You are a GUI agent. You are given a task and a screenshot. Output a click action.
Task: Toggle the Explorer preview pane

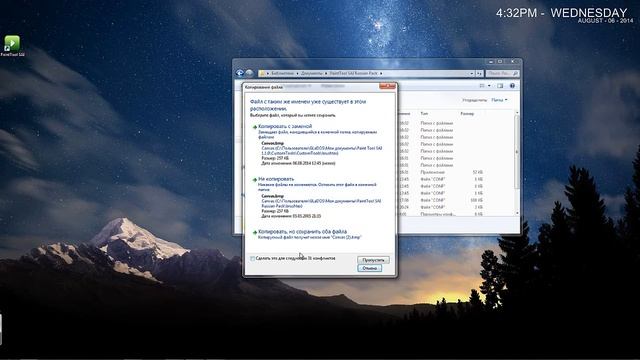click(x=500, y=86)
